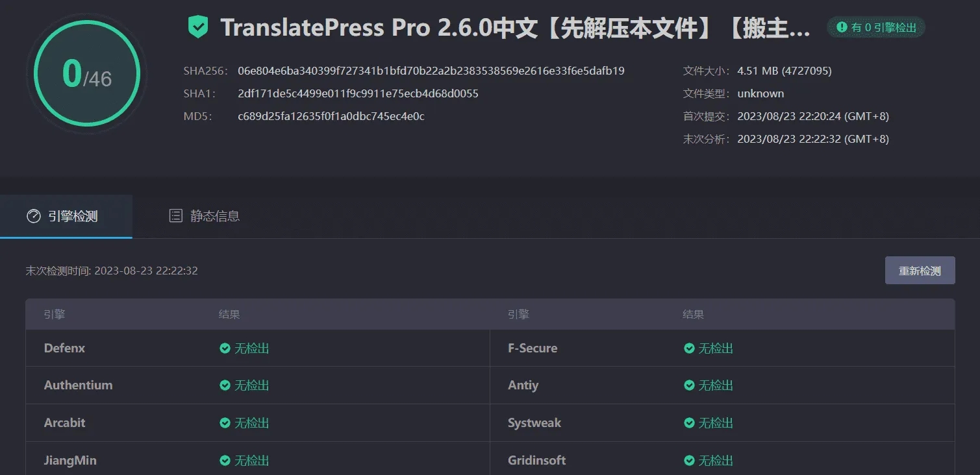The image size is (980, 475).
Task: Click the Systweak engine name
Action: tap(534, 423)
